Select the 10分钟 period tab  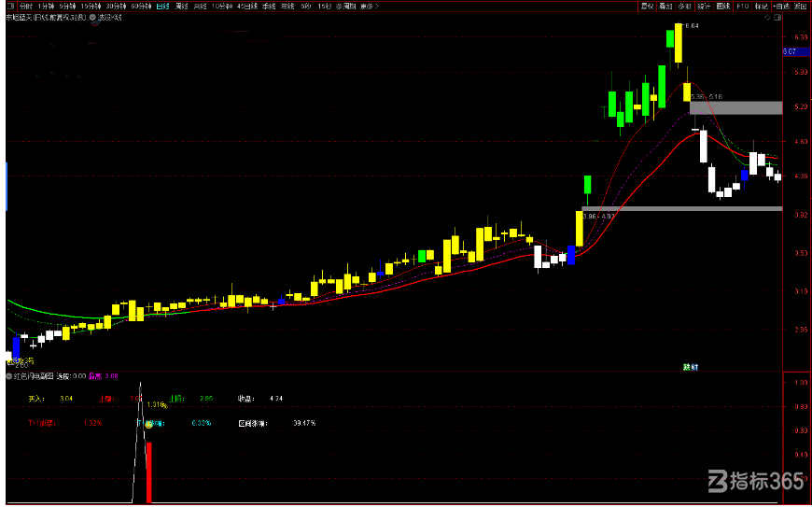tap(221, 7)
